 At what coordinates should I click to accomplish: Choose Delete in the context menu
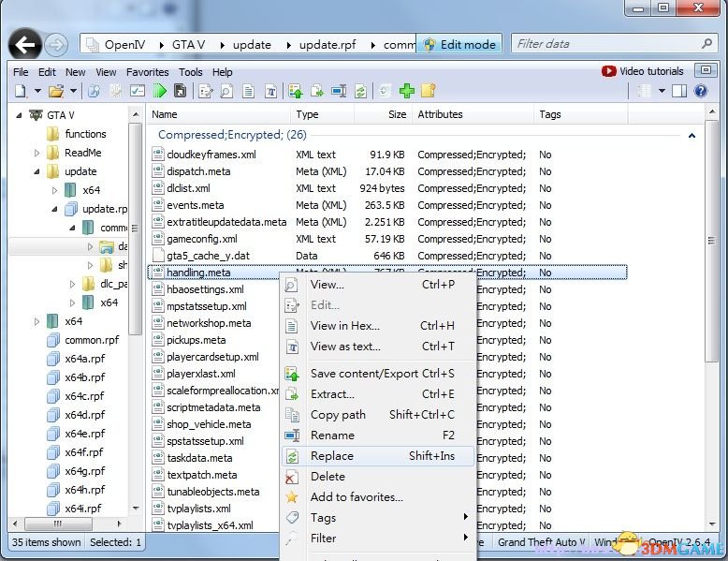click(x=378, y=477)
